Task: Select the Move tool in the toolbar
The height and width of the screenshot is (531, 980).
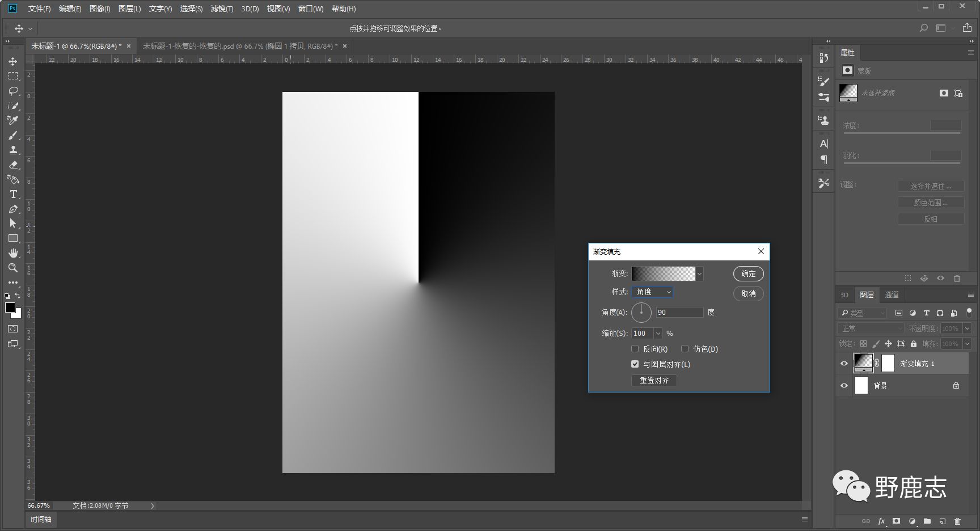Action: [13, 61]
